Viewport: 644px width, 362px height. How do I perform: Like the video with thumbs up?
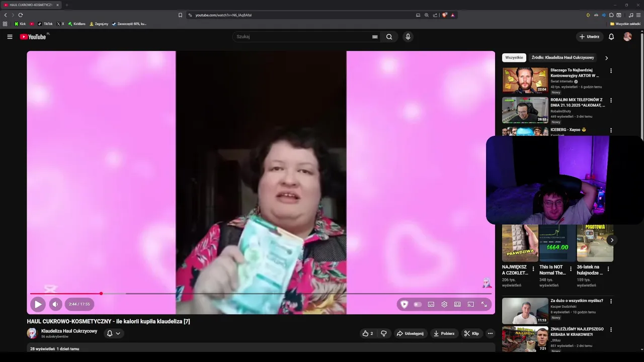(368, 333)
